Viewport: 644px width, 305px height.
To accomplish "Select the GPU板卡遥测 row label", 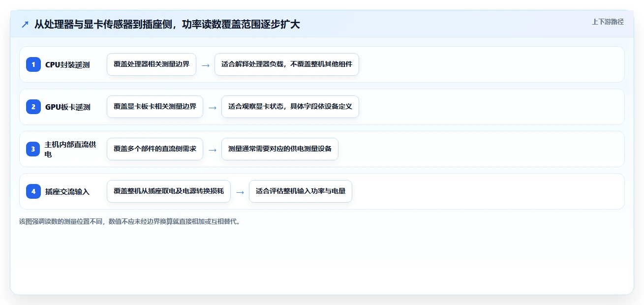I will coord(68,107).
